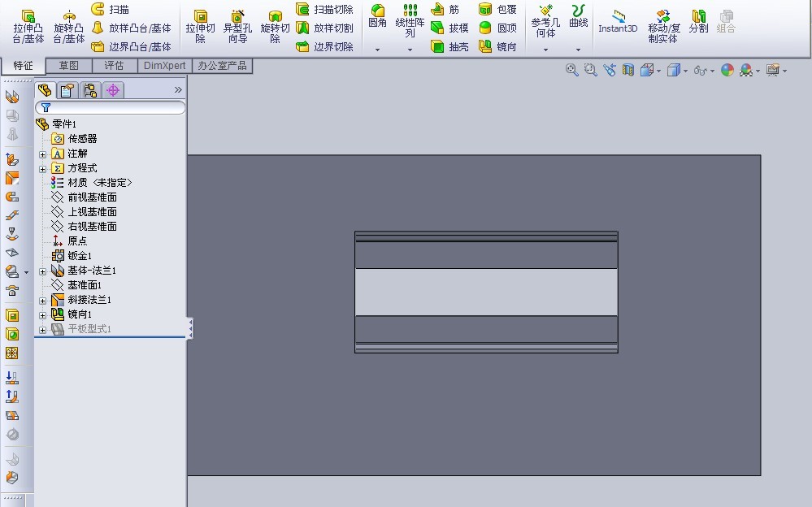Open the DimXpertManager tab icon
This screenshot has height=507, width=812.
(113, 91)
